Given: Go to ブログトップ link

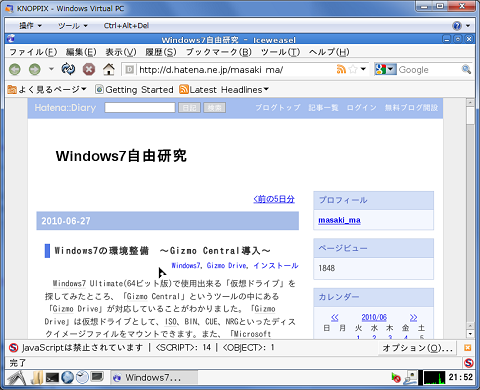Looking at the screenshot, I should click(x=278, y=108).
